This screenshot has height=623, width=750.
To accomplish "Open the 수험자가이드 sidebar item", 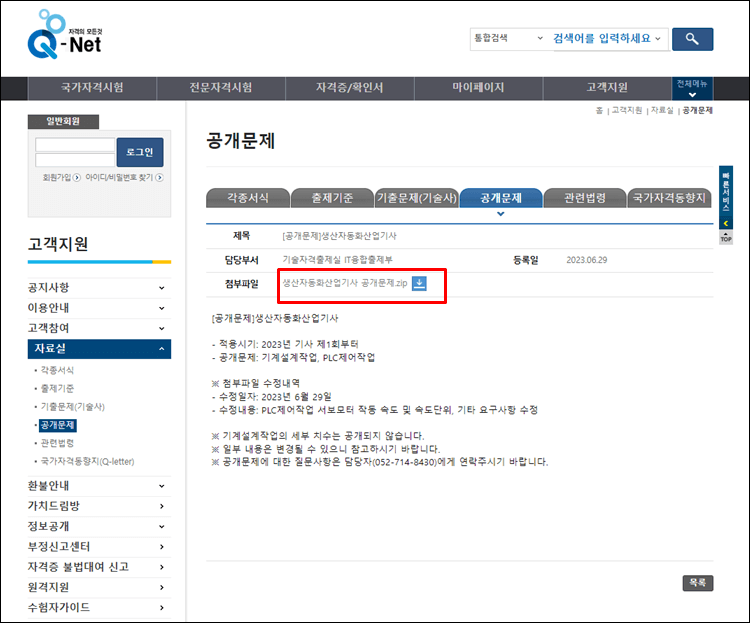I will click(x=99, y=608).
